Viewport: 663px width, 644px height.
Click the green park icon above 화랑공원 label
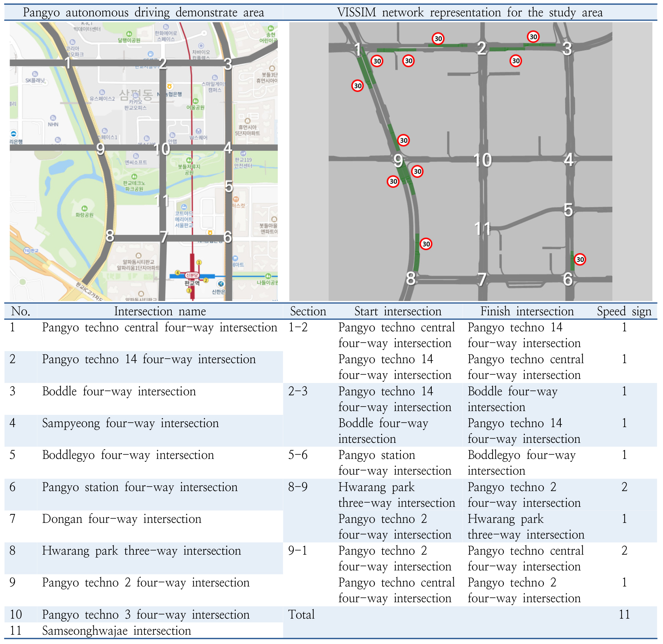[84, 208]
